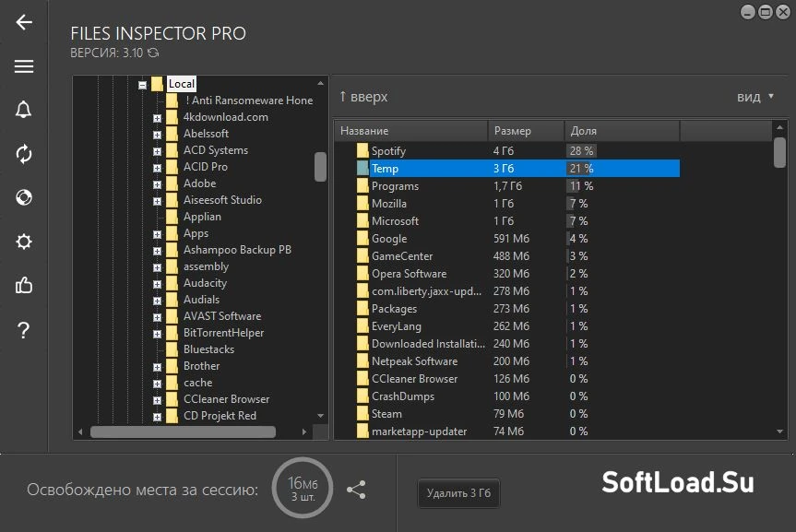Click the Applian folder icon in tree
Viewport: 796px width, 532px height.
pos(172,217)
